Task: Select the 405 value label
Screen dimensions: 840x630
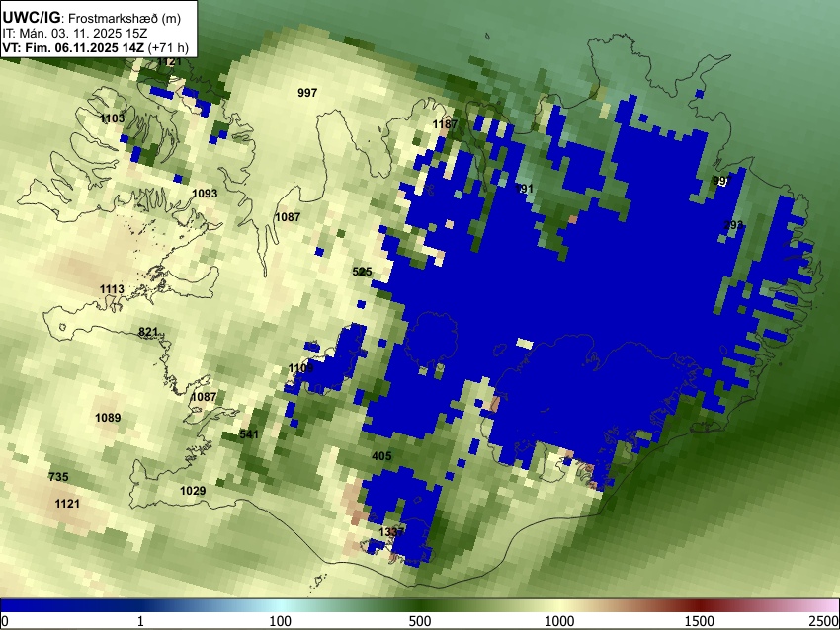Action: coord(381,456)
